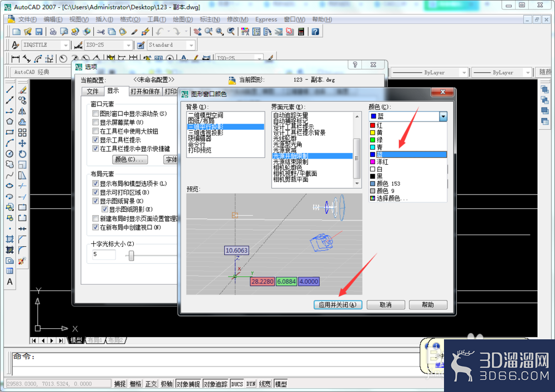Select the Array modify tool
Viewport: 555px width, 392px height.
coord(22,133)
